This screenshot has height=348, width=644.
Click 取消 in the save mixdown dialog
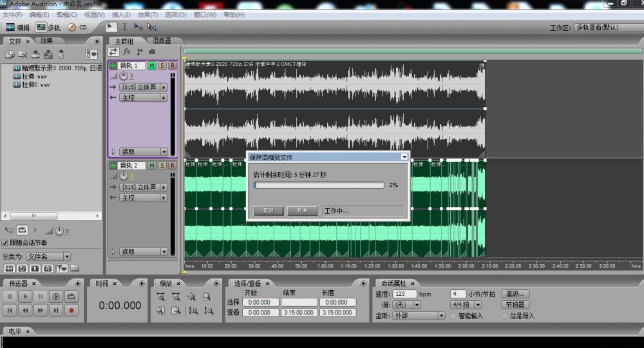click(x=269, y=211)
